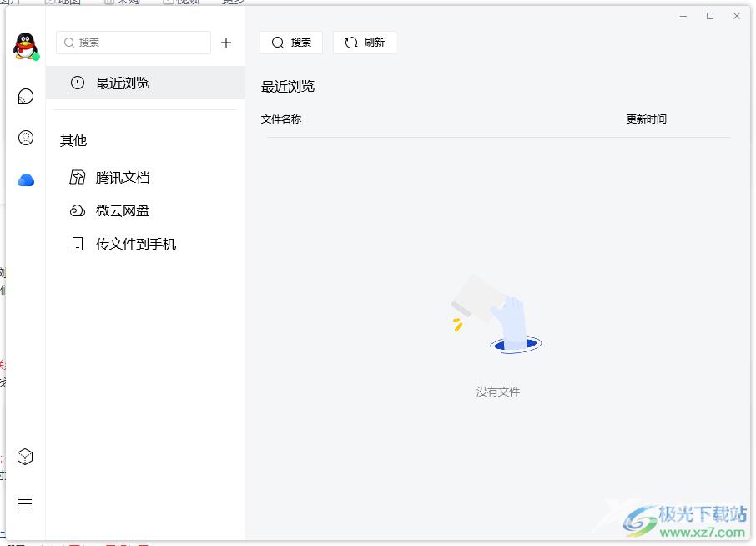Close the QQ window
The image size is (756, 546).
coord(737,16)
